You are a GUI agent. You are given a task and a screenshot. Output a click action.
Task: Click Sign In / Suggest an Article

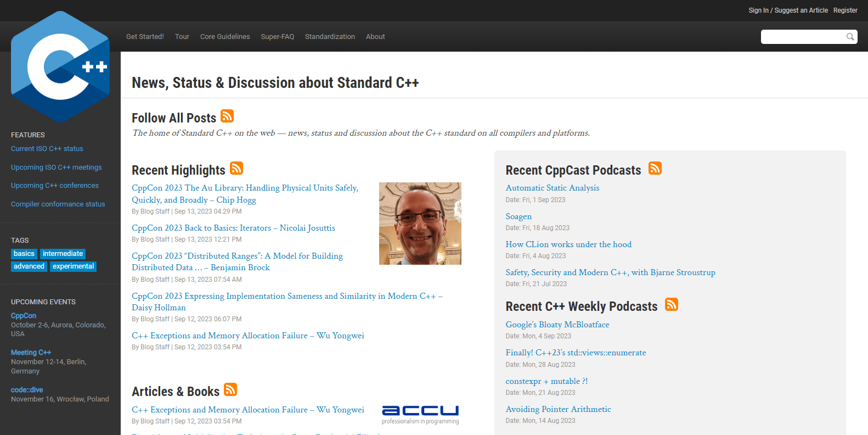coord(788,10)
